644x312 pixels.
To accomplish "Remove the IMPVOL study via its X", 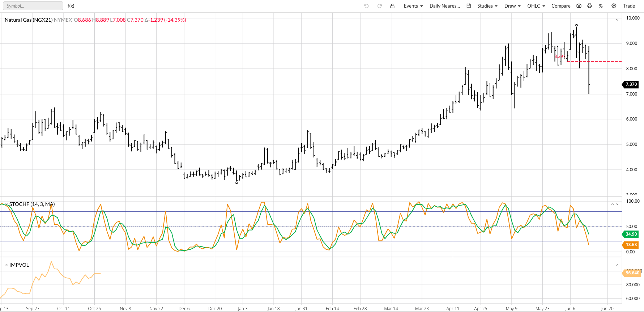I will pos(7,265).
